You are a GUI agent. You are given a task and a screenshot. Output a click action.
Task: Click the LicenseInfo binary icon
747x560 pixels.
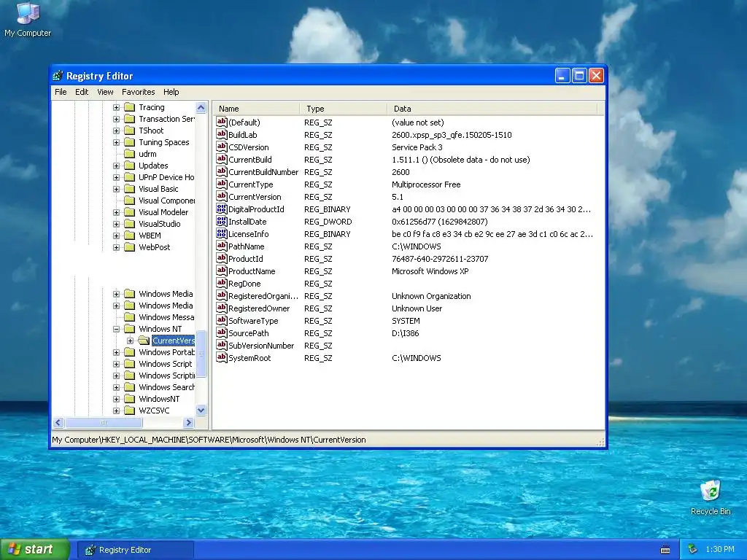(222, 233)
